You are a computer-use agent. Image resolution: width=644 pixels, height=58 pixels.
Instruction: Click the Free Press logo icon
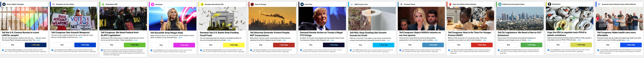coord(302,4)
